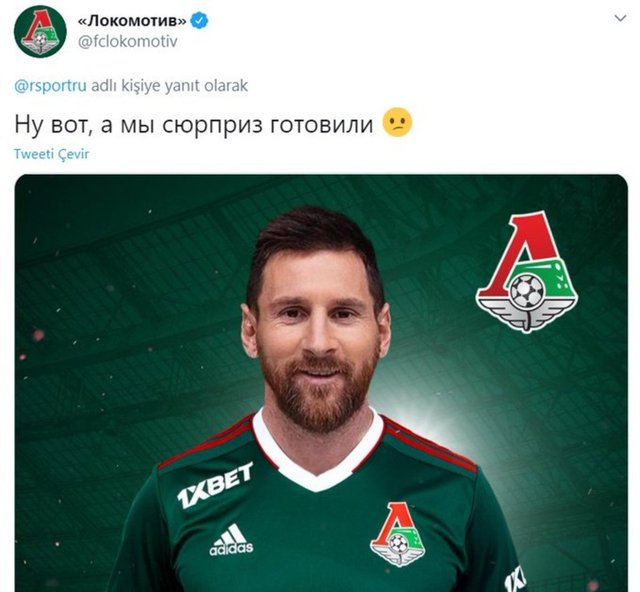Click the partial 1X logo on the sleeve
The image size is (640, 592).
coord(513,579)
